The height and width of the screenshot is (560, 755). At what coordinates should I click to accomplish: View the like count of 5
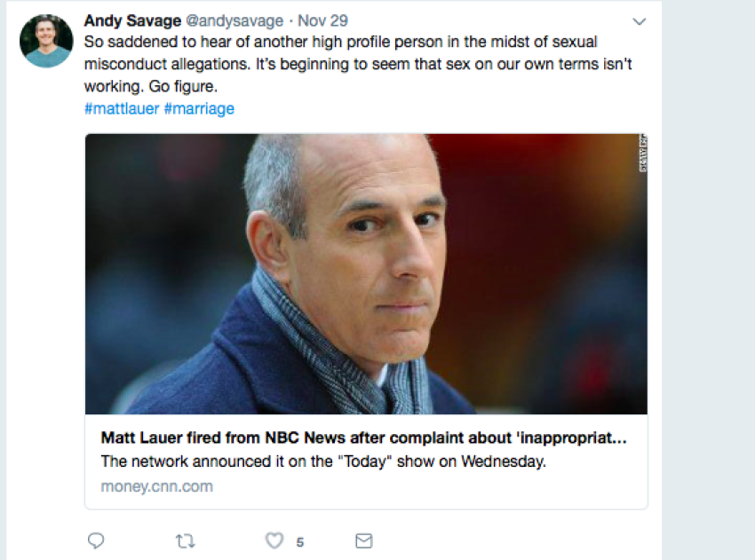(300, 541)
